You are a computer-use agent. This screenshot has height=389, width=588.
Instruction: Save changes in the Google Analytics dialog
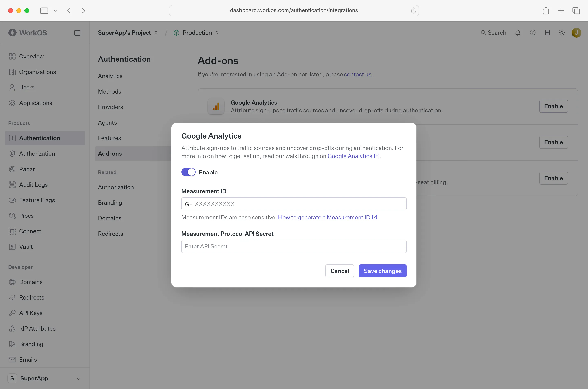(382, 271)
